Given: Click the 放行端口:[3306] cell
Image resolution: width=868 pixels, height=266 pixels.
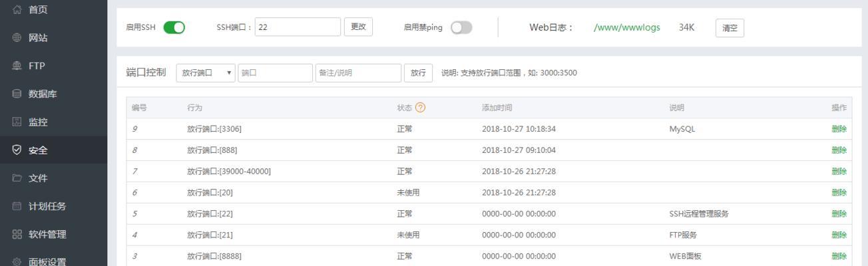Looking at the screenshot, I should (x=214, y=129).
